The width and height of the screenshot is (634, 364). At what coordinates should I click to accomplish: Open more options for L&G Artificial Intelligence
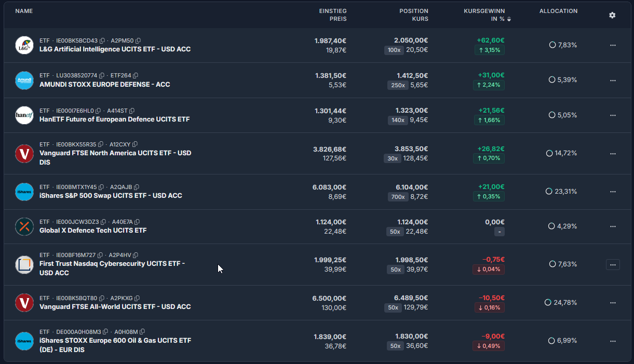613,45
